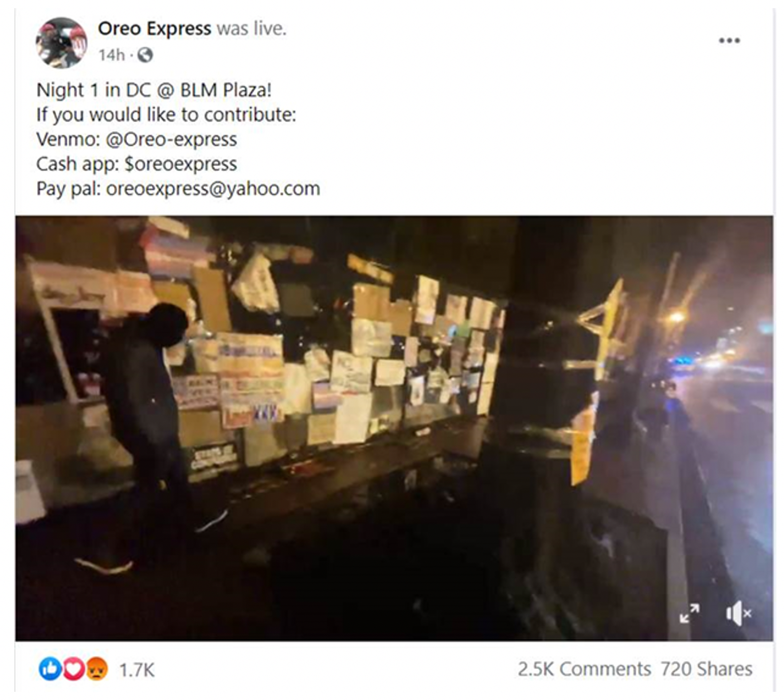Play the live video from BLM Plaza
The image size is (784, 700).
pos(394,428)
